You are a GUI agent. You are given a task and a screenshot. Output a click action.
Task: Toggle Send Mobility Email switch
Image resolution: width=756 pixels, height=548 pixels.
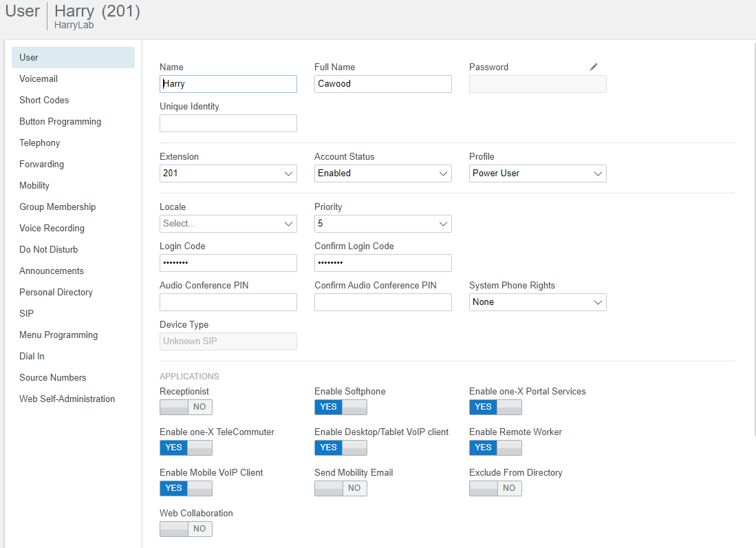(341, 487)
